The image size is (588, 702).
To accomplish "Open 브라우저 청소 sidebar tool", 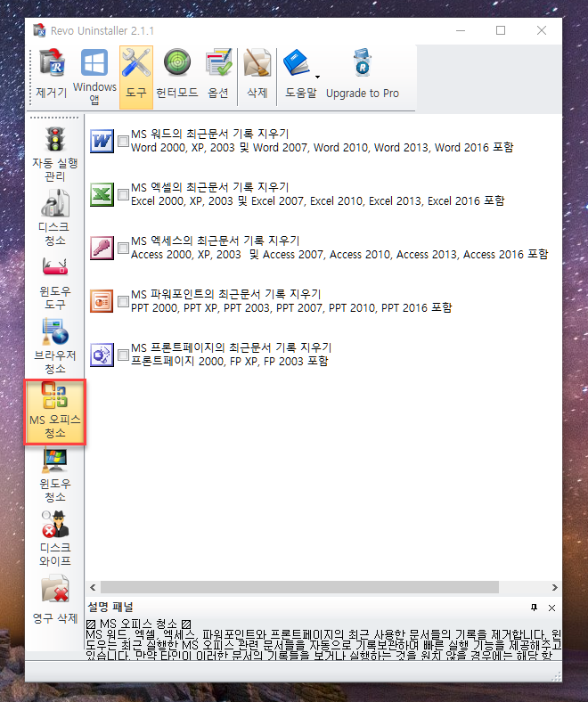I will pyautogui.click(x=55, y=347).
